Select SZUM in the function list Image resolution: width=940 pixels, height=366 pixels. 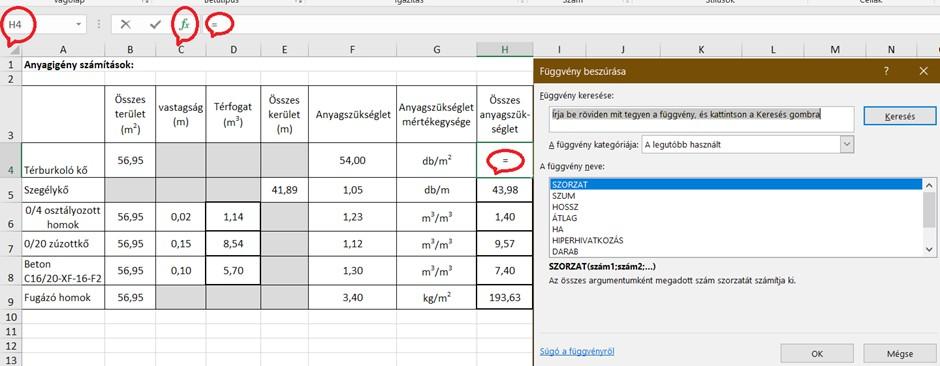[x=737, y=196]
